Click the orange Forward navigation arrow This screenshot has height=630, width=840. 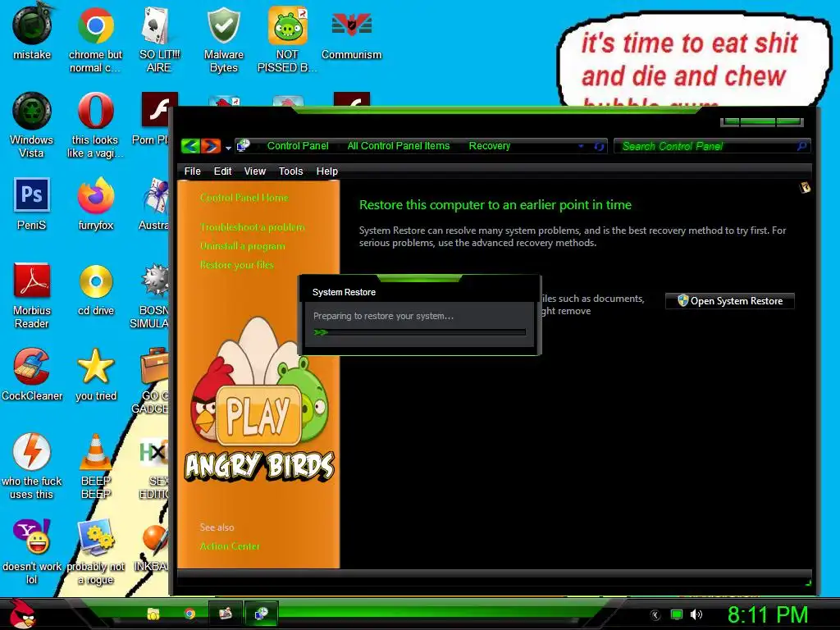click(x=211, y=146)
